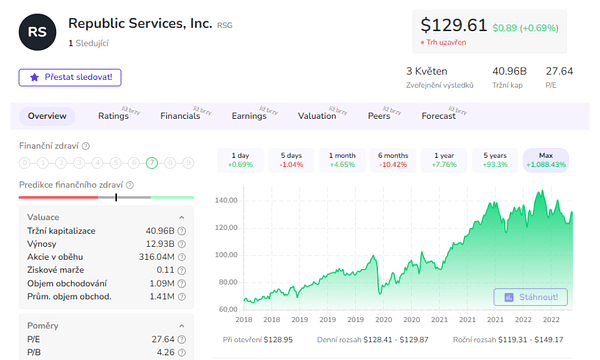600x360 pixels.
Task: Click info icon for P/B ratio
Action: tap(182, 352)
